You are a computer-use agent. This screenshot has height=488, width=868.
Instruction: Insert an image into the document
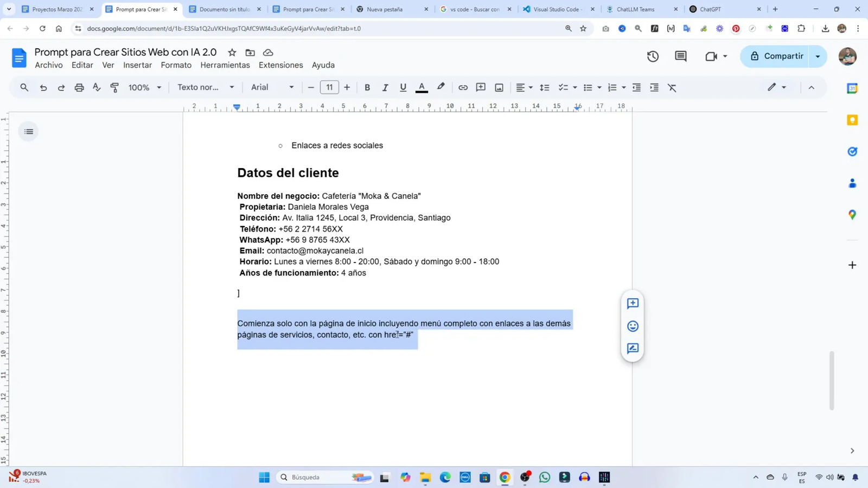click(498, 87)
